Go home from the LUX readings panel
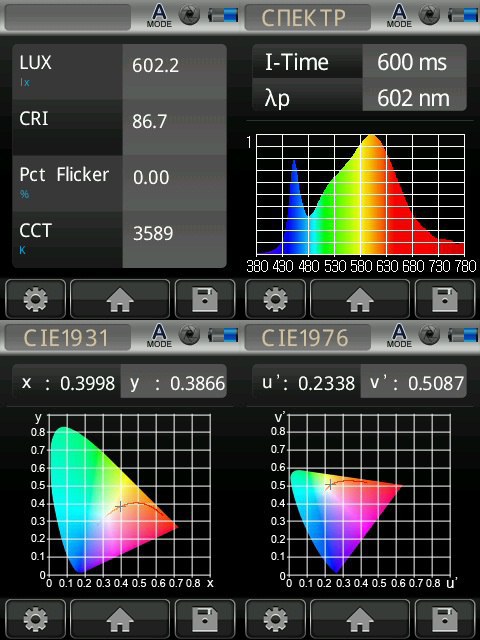The height and width of the screenshot is (640, 480). click(120, 299)
